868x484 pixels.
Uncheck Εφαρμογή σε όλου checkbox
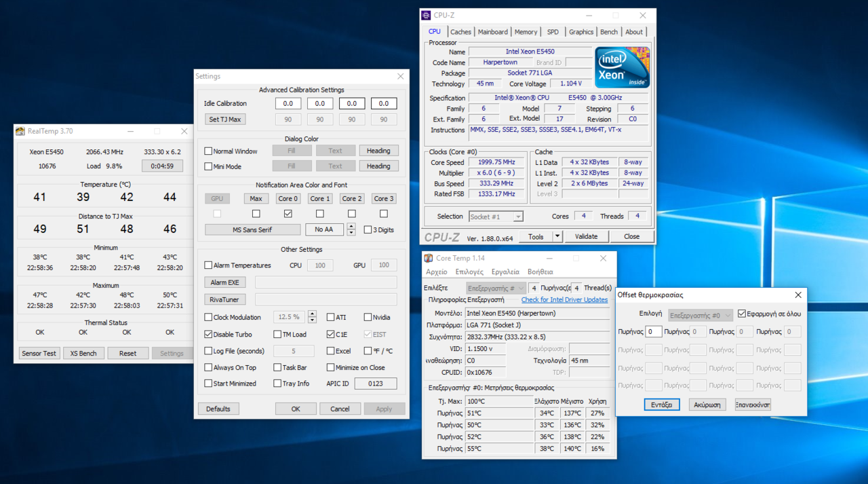tap(742, 314)
